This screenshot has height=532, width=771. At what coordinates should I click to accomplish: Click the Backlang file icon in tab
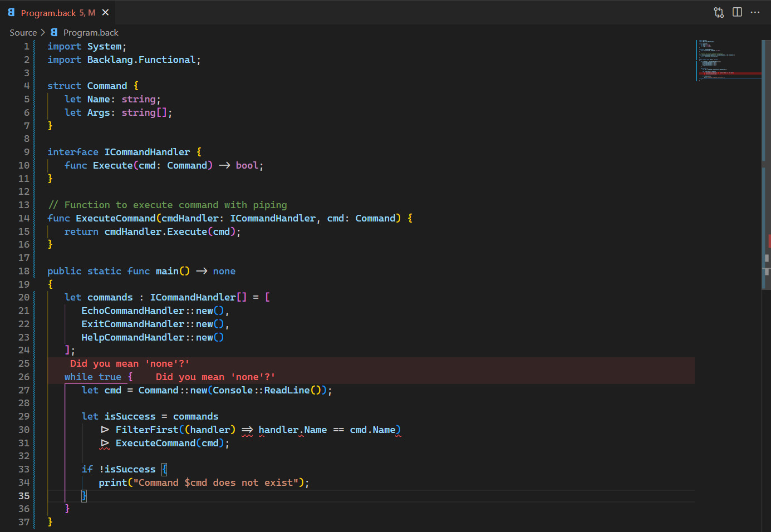tap(11, 12)
